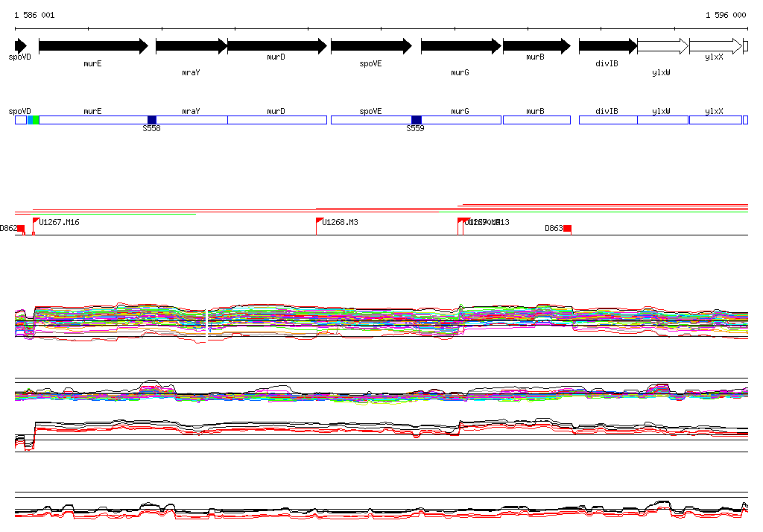This screenshot has height=532, width=763.
Task: Click the blue-outlined mraY box
Action: click(x=191, y=120)
